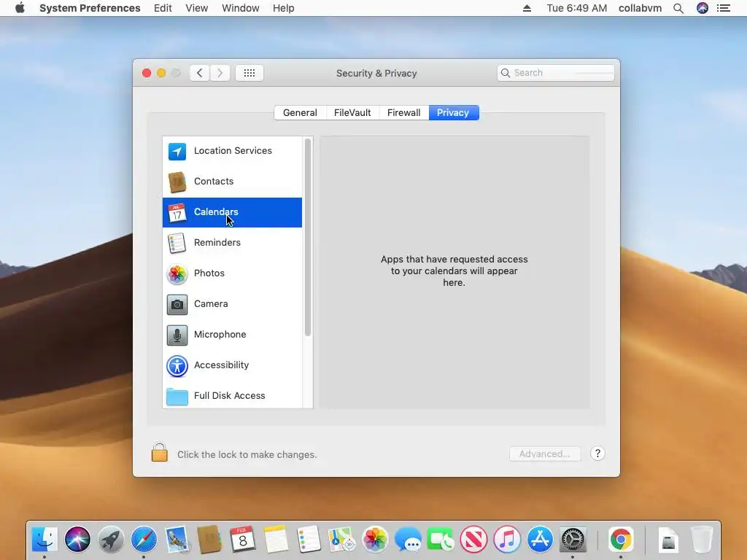Image resolution: width=747 pixels, height=560 pixels.
Task: Open the help question mark button
Action: [597, 454]
